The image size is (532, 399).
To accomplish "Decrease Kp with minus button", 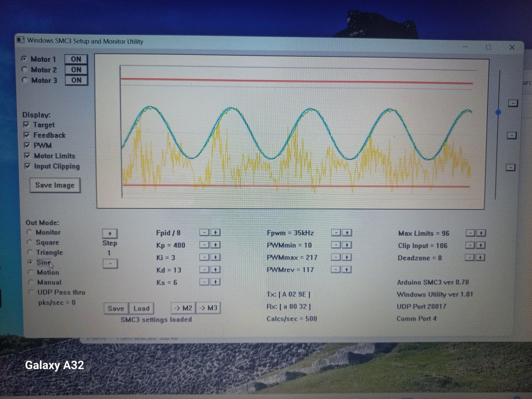I will [204, 245].
